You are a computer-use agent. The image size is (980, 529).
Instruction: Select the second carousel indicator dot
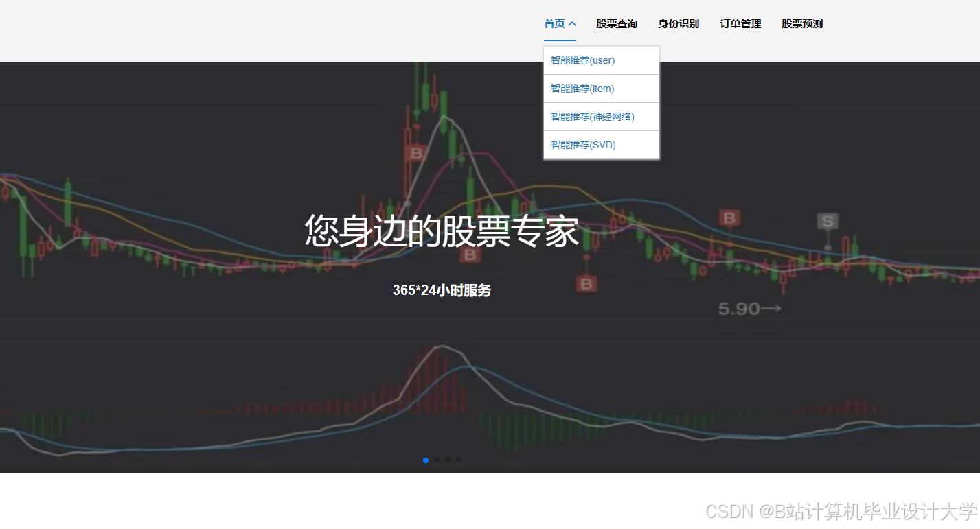click(x=436, y=460)
